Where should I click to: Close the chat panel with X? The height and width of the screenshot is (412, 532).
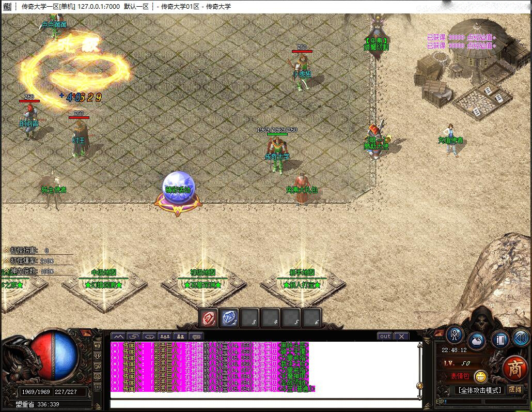402,336
